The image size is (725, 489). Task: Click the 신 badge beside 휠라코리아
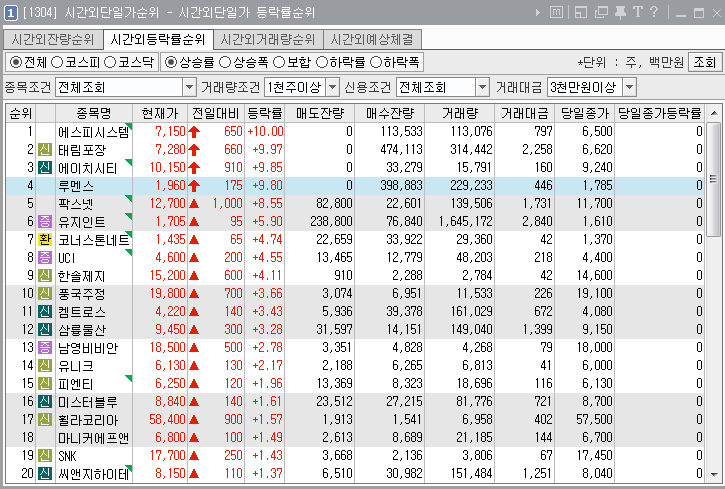(x=45, y=420)
